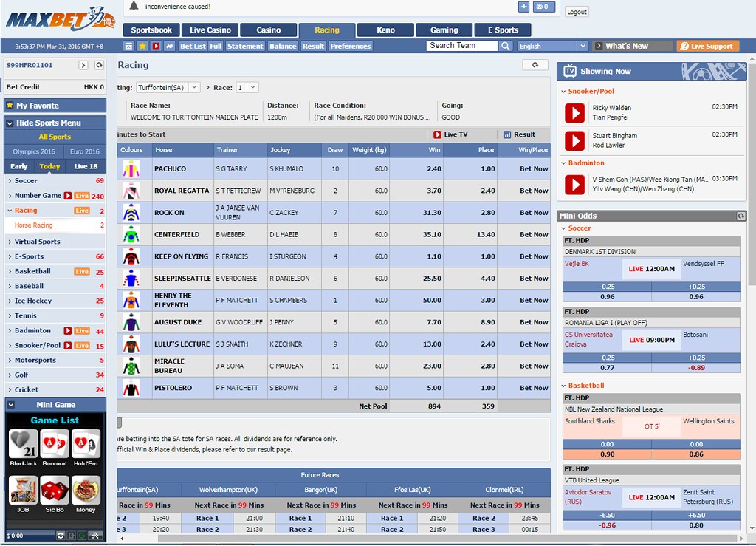
Task: Click the Mini Odds panel corner icon
Action: coord(741,216)
